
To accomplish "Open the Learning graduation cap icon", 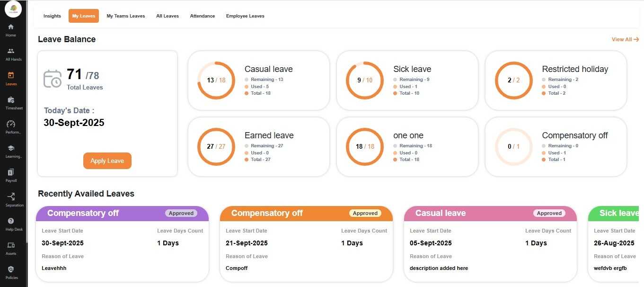I will [11, 148].
